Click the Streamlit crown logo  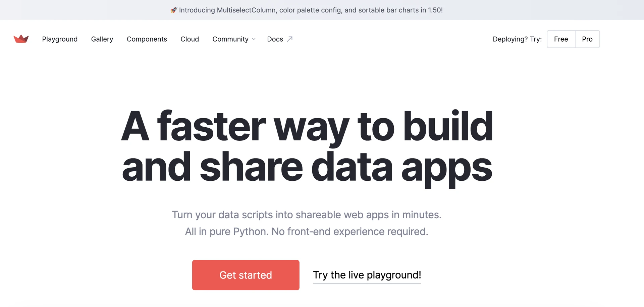tap(21, 39)
